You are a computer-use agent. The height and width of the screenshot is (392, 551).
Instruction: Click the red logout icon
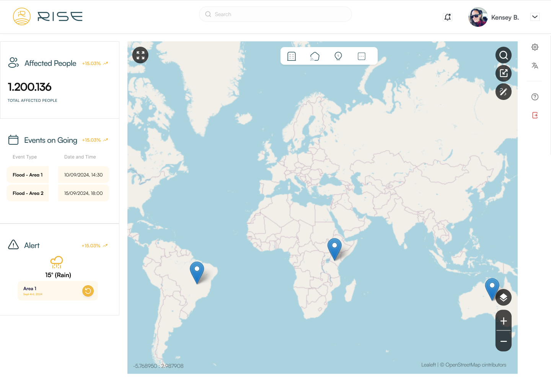coord(535,115)
